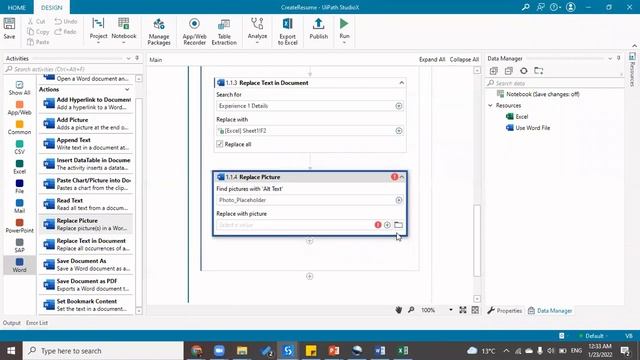Publish the project
The height and width of the screenshot is (360, 640).
click(318, 28)
